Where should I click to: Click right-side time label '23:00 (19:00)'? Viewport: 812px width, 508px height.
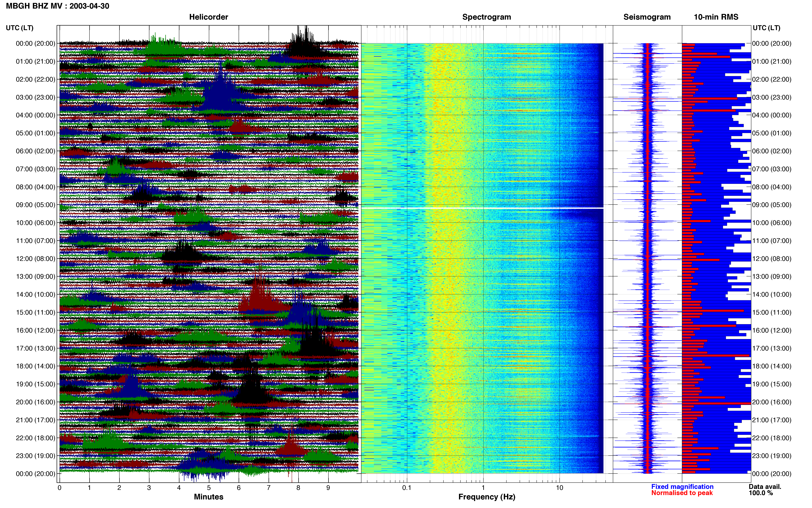tap(772, 456)
